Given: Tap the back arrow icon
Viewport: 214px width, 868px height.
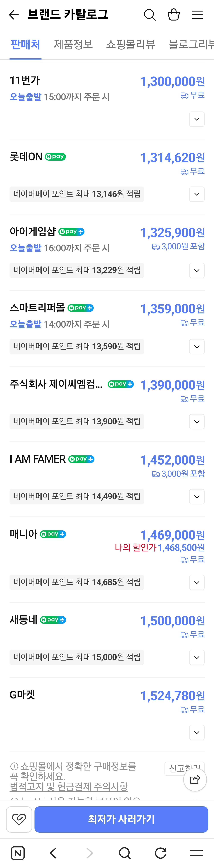Looking at the screenshot, I should [14, 15].
